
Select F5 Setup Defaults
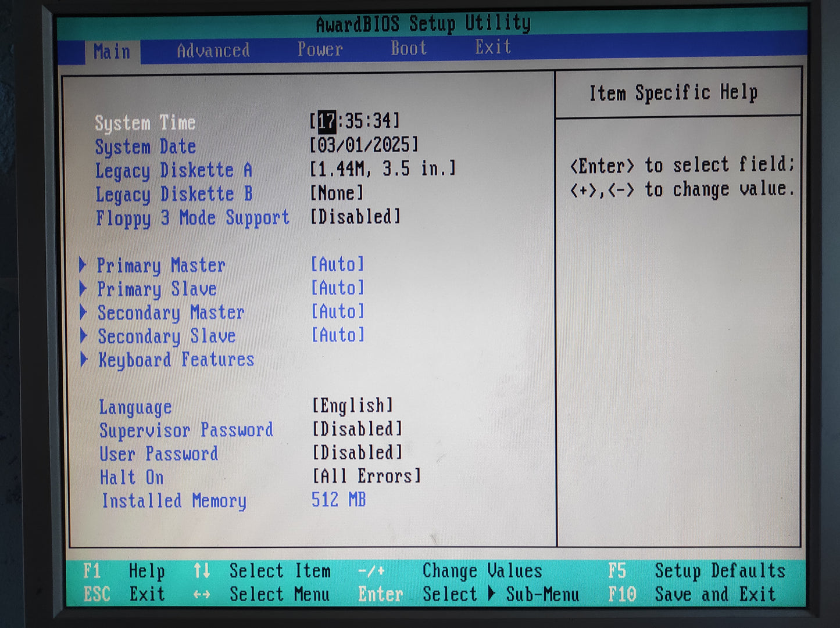696,570
